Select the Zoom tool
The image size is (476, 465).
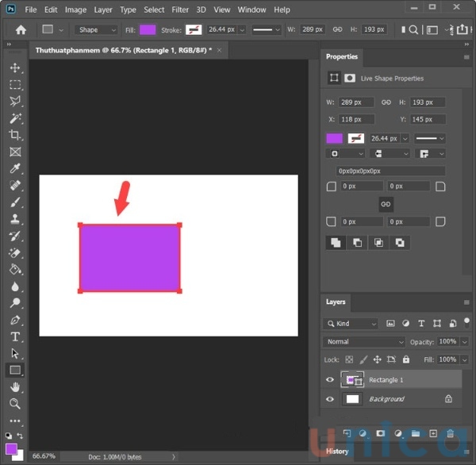coord(14,403)
